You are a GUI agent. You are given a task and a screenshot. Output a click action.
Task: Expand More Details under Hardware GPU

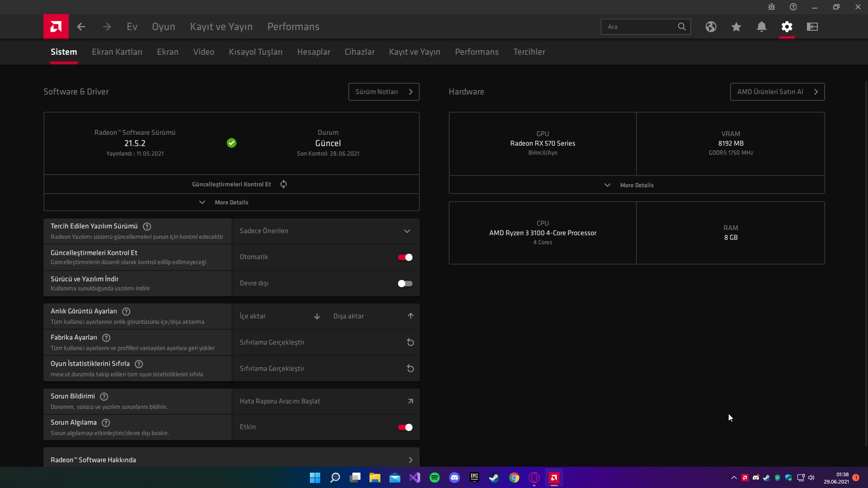[636, 185]
